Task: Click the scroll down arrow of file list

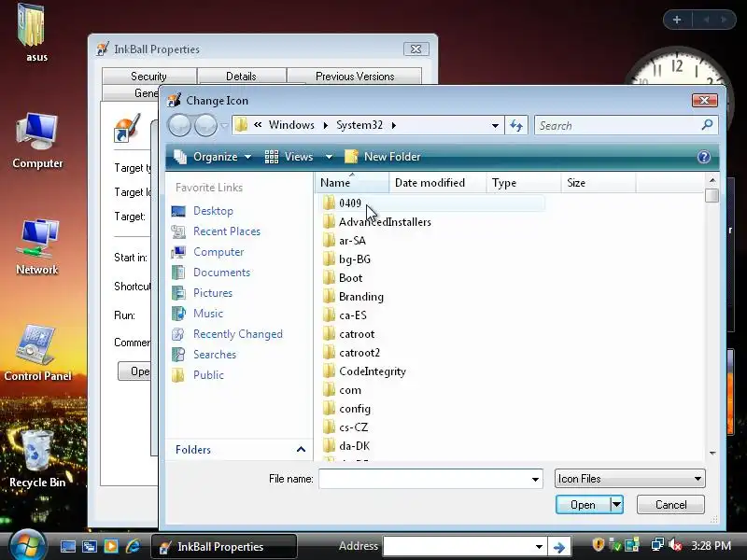Action: click(712, 453)
